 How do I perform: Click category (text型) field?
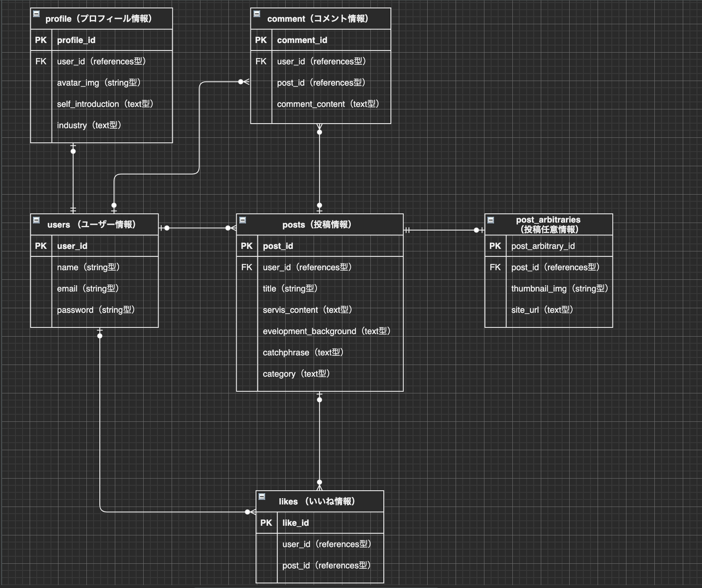[297, 374]
